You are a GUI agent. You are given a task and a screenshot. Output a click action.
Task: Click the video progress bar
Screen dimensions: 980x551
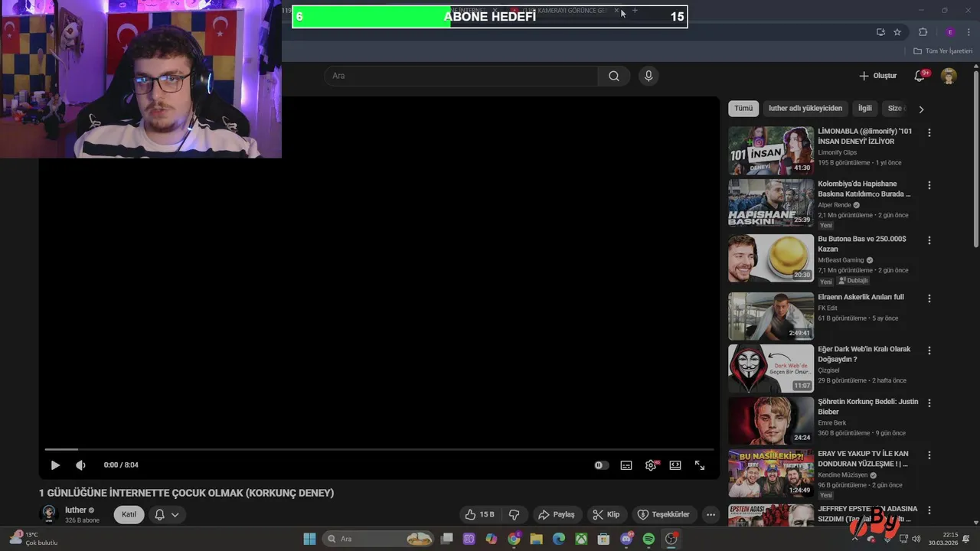tap(379, 449)
